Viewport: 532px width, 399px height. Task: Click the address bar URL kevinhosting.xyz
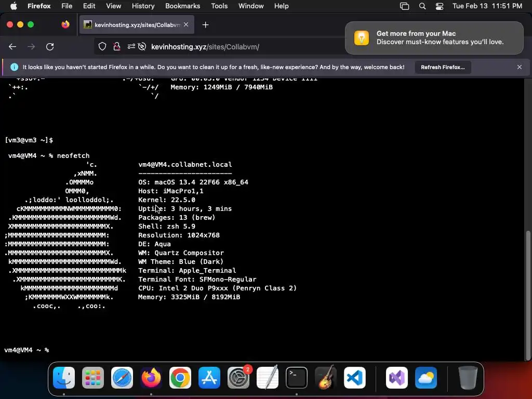pyautogui.click(x=205, y=47)
